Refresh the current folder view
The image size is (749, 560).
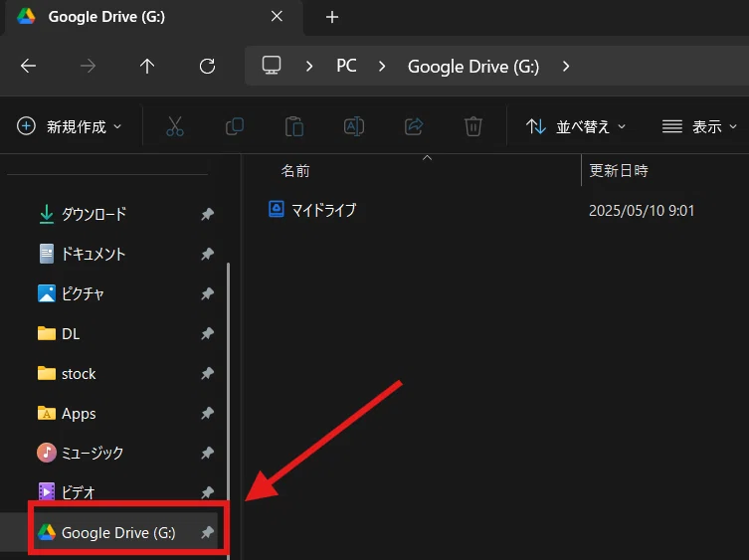coord(207,66)
